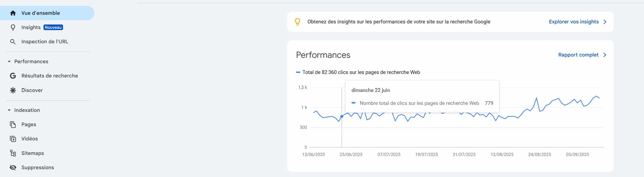Click the Discover asterisk icon

[13, 90]
